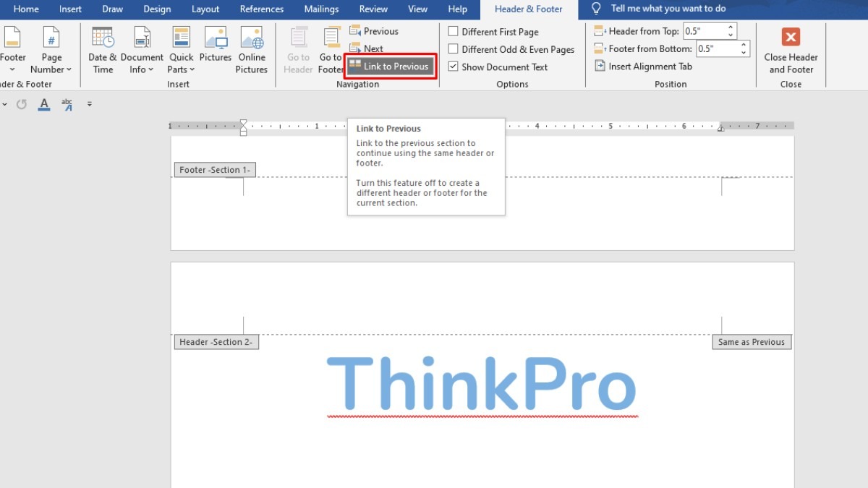
Task: Click Tell me what you want to do
Action: [668, 9]
